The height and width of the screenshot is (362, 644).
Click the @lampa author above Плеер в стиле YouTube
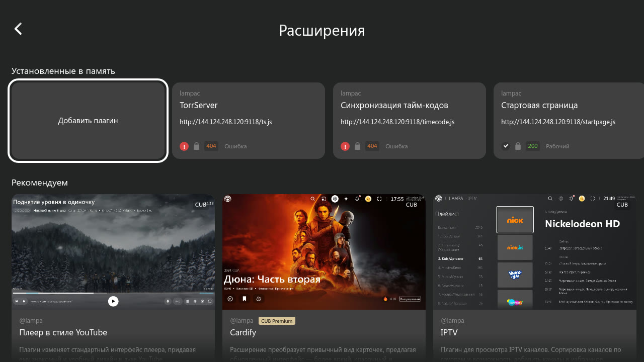(x=31, y=320)
